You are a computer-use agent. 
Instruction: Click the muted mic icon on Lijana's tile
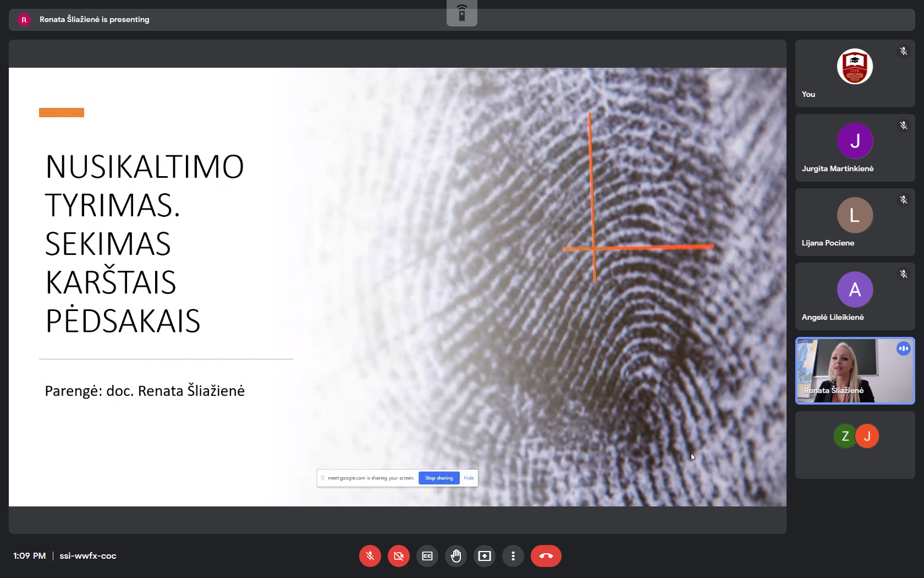[903, 200]
